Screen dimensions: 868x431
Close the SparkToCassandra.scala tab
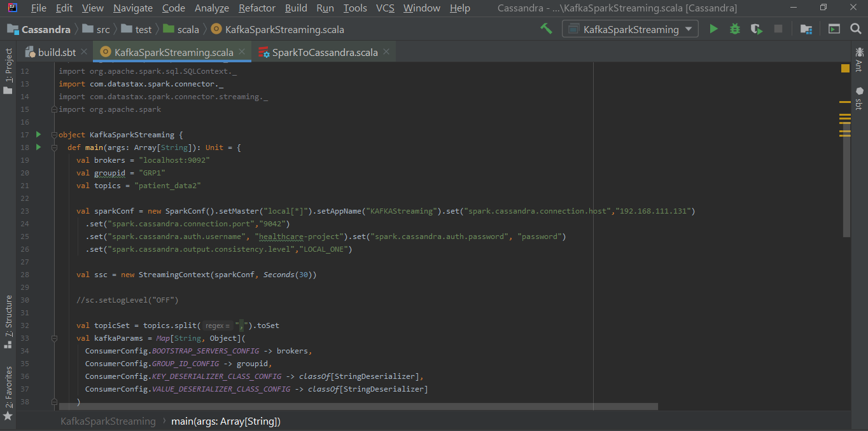386,52
